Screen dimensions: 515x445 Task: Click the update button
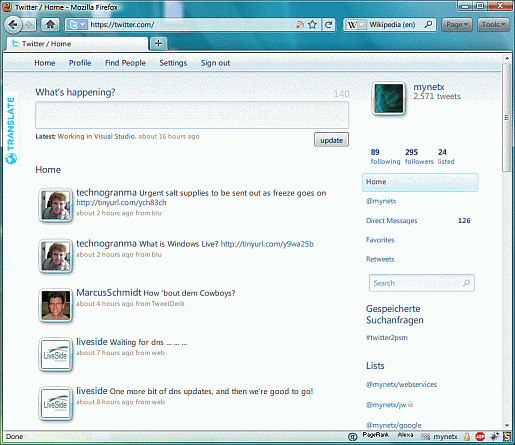331,140
